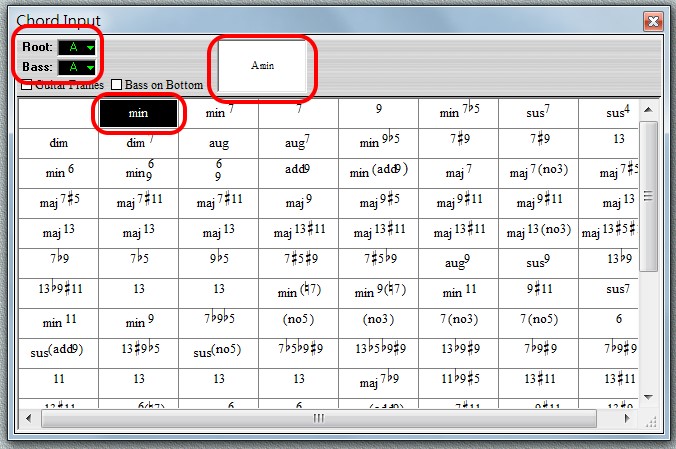Choose the 7♭5 chord type

(x=138, y=264)
